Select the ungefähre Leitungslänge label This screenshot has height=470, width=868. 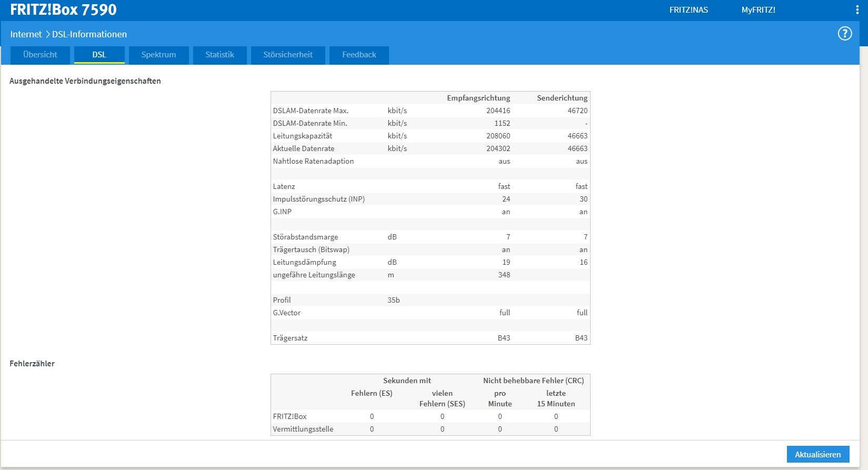click(314, 275)
